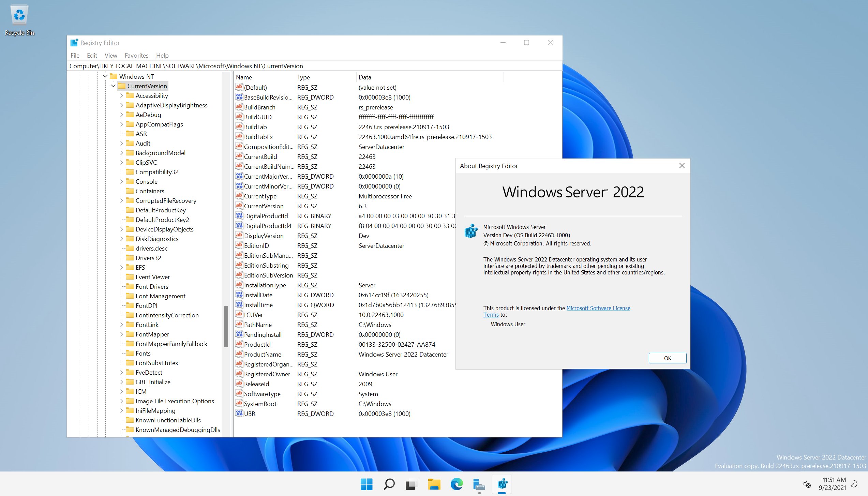This screenshot has height=496, width=868.
Task: Select the BaseBuildRevision DWORD value icon
Action: point(239,97)
